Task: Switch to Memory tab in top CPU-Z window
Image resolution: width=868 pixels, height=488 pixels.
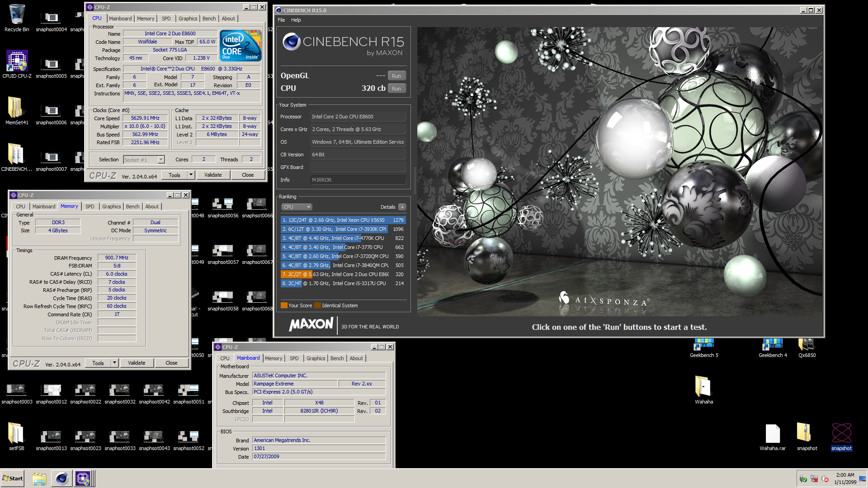Action: pos(146,19)
